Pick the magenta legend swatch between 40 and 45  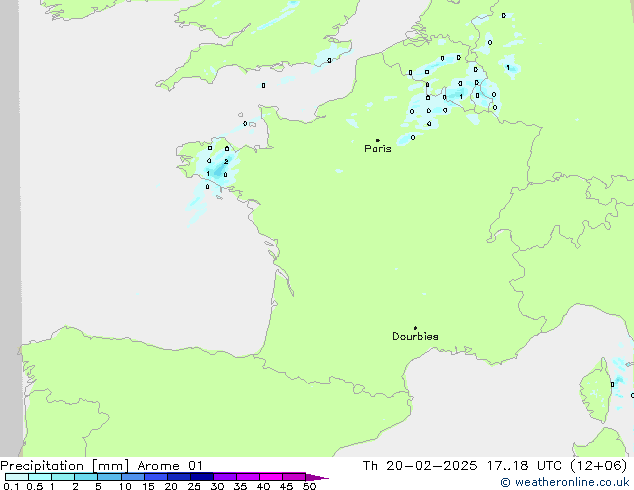coord(271,477)
